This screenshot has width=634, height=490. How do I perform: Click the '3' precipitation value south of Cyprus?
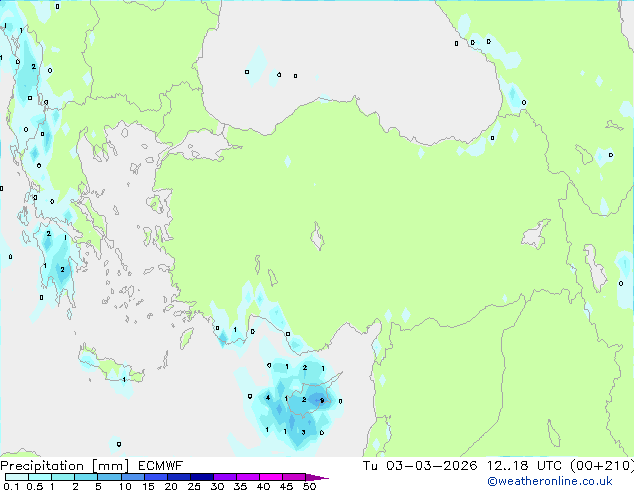coord(303,433)
